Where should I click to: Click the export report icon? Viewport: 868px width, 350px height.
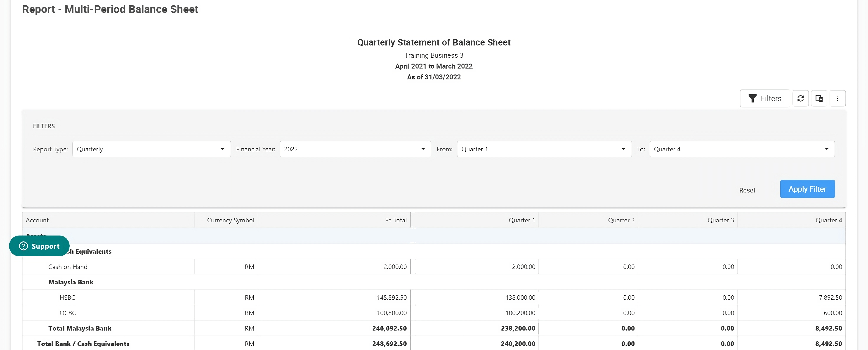819,98
